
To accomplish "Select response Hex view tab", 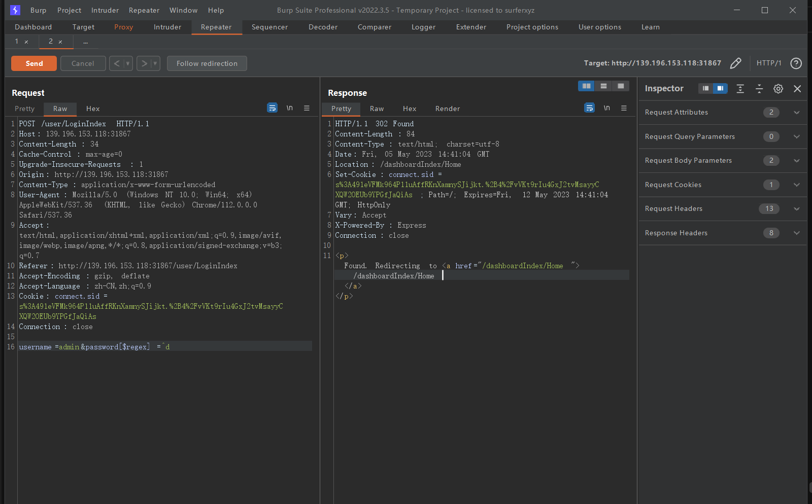I will click(x=410, y=109).
